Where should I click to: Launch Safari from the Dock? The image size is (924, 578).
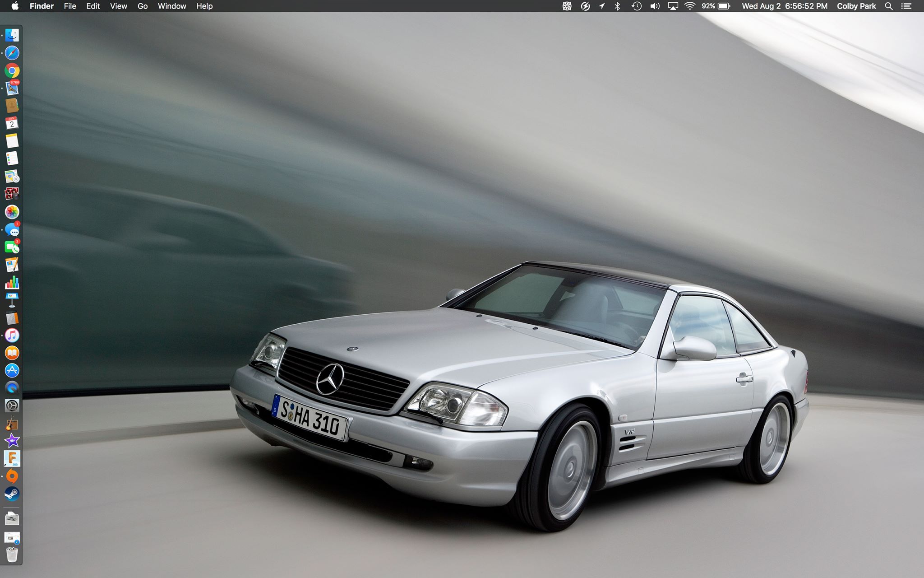click(12, 53)
